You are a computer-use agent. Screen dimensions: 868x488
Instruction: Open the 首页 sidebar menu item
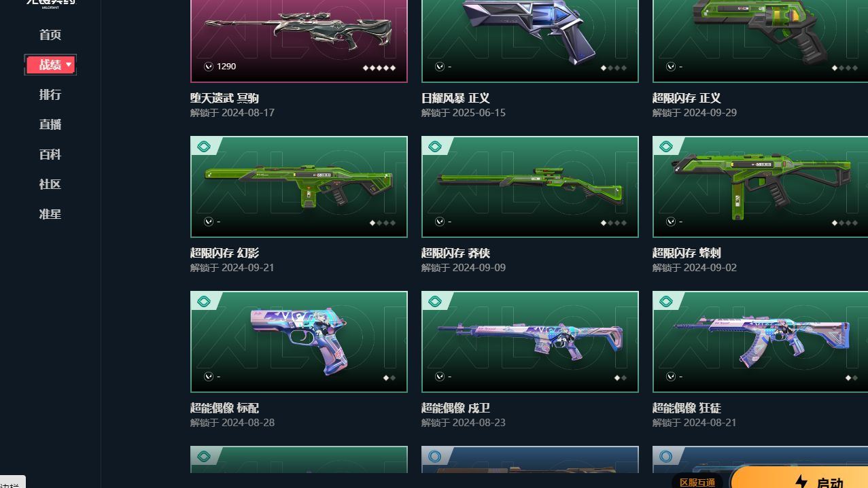50,35
